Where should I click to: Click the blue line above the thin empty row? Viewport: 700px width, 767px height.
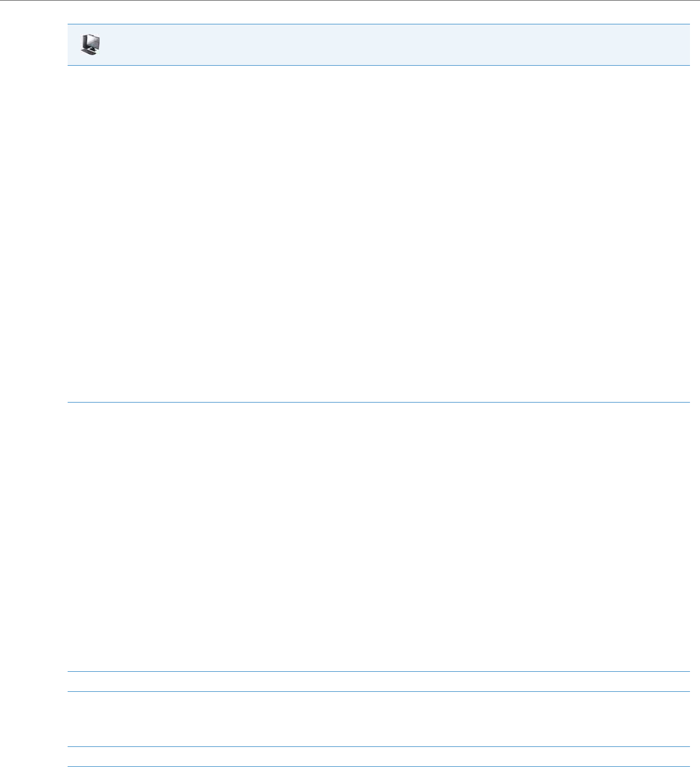pos(378,672)
